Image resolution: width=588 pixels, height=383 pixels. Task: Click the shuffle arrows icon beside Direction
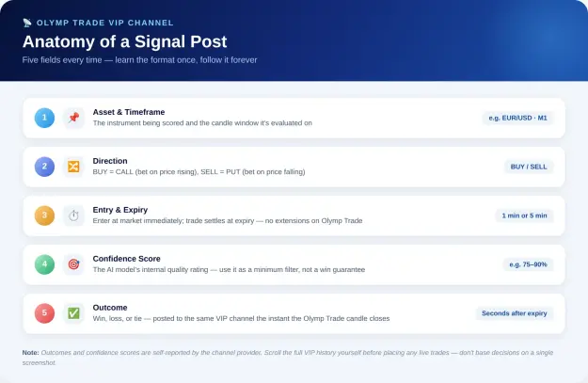pos(73,167)
